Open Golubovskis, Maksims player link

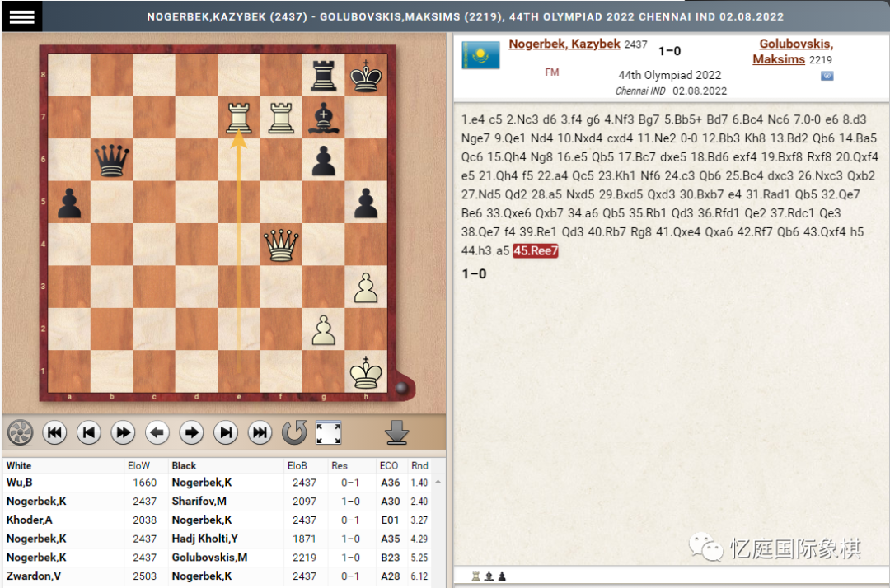pyautogui.click(x=793, y=52)
